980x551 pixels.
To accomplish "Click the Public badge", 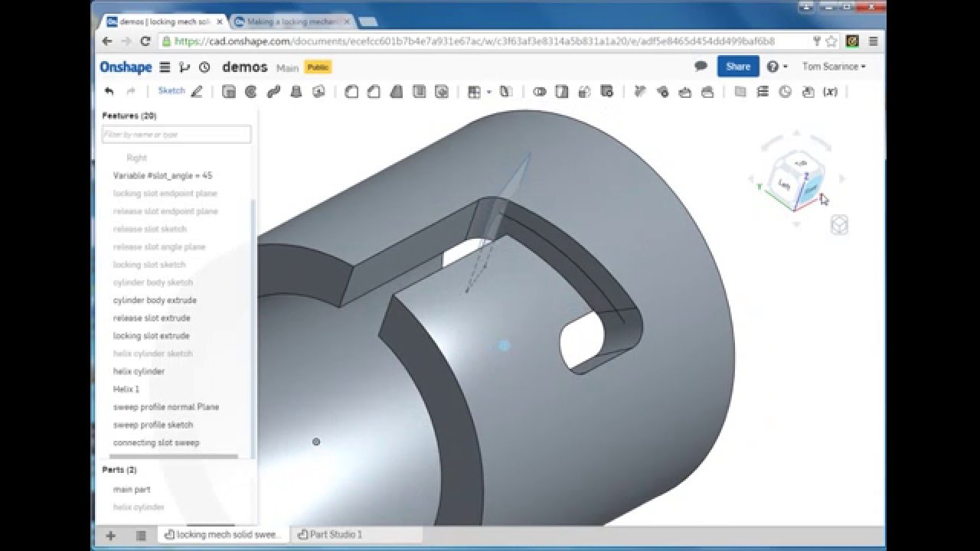I will [318, 67].
